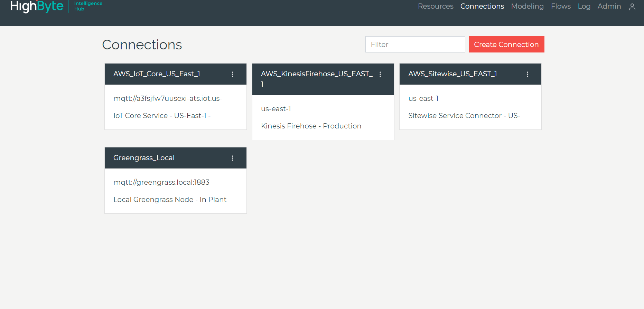The image size is (644, 309).
Task: Open AWS_Sitewise_US_EAST_1 kebab options menu
Action: click(x=528, y=74)
